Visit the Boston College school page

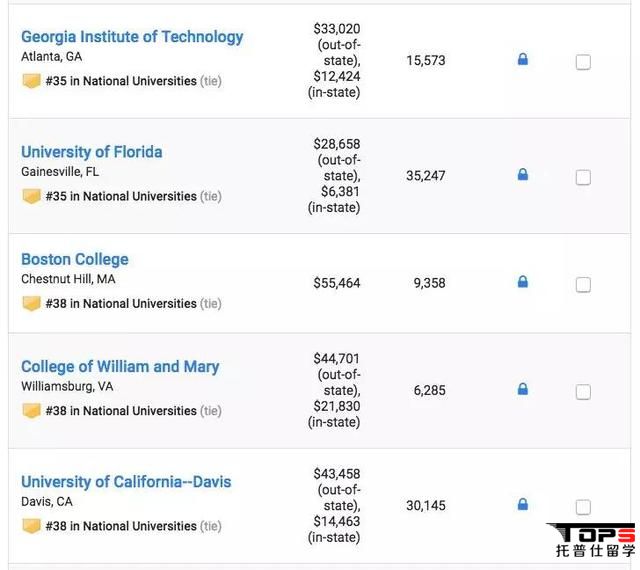[75, 259]
